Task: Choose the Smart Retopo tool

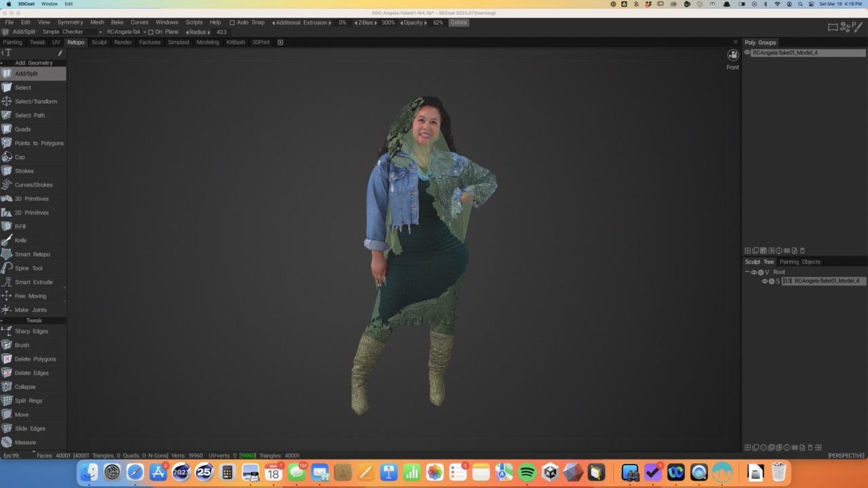Action: (32, 254)
